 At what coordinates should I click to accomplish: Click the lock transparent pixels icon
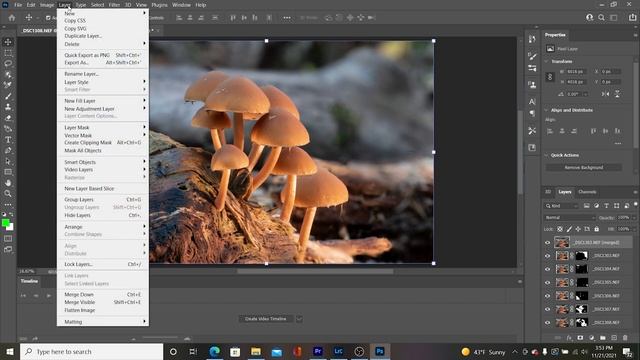click(560, 229)
